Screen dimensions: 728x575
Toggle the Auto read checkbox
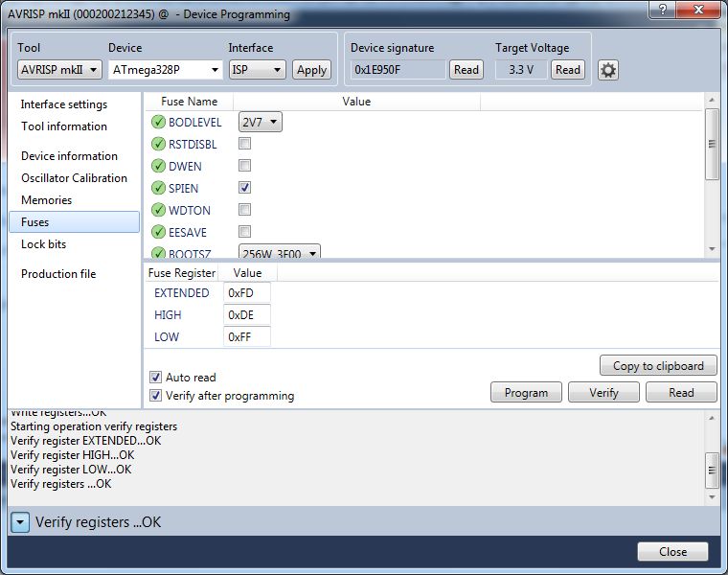[x=155, y=378]
